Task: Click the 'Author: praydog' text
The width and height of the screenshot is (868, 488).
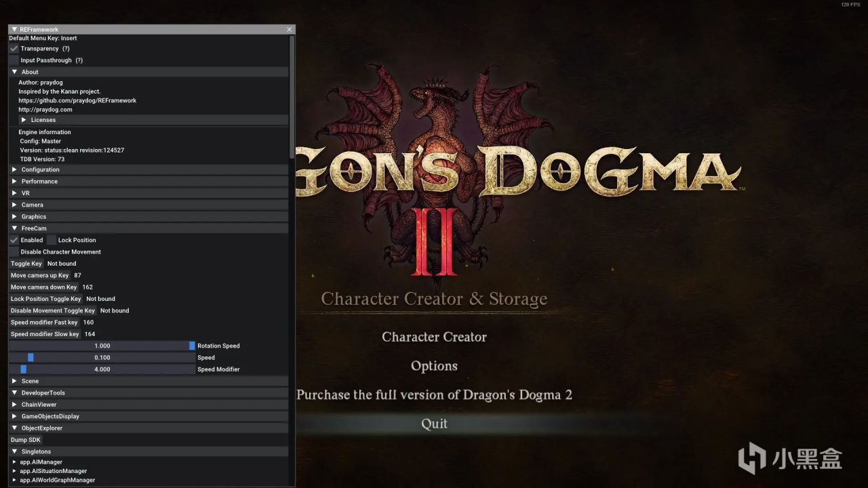Action: pos(41,83)
